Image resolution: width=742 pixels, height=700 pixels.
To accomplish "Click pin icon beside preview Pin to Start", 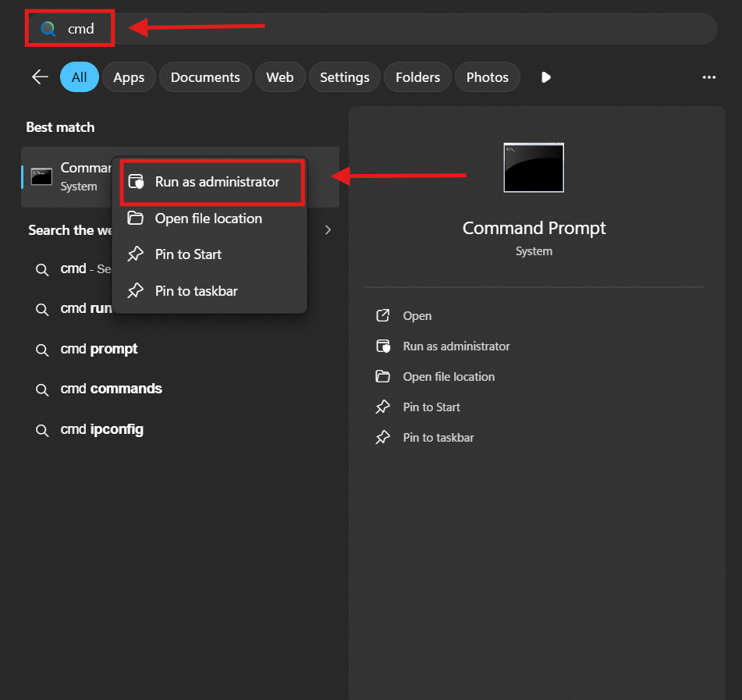I will [383, 407].
